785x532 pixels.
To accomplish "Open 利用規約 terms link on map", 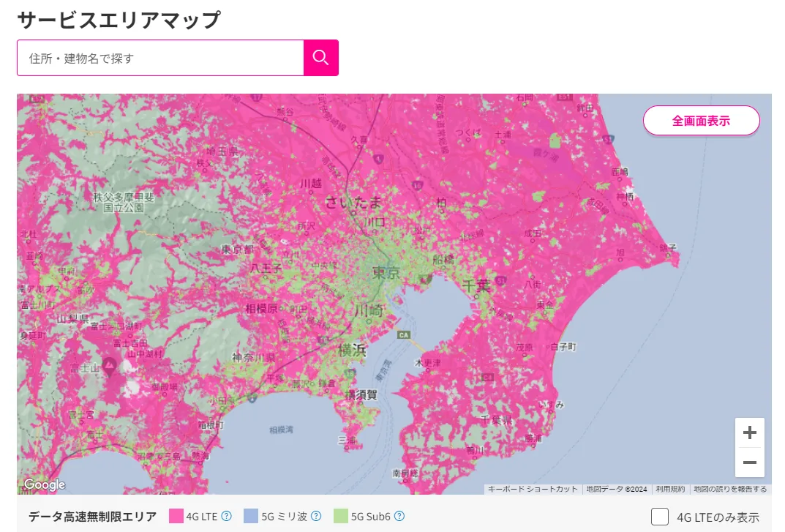I will pos(670,489).
